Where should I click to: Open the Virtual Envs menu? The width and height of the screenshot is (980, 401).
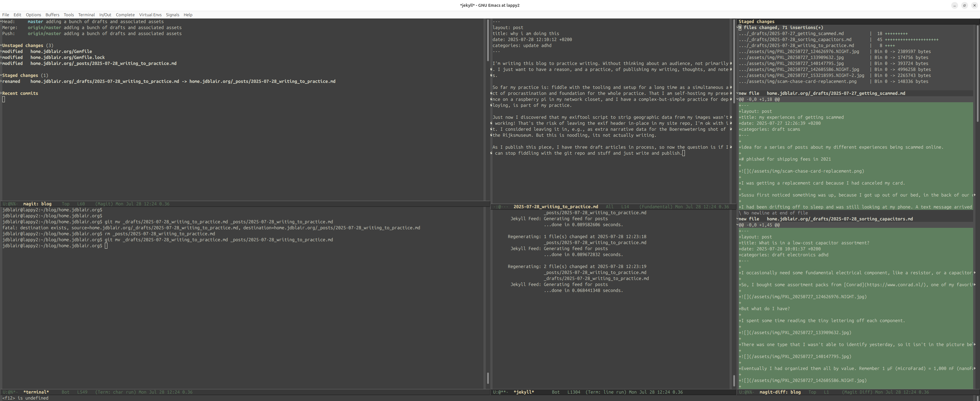pyautogui.click(x=150, y=15)
